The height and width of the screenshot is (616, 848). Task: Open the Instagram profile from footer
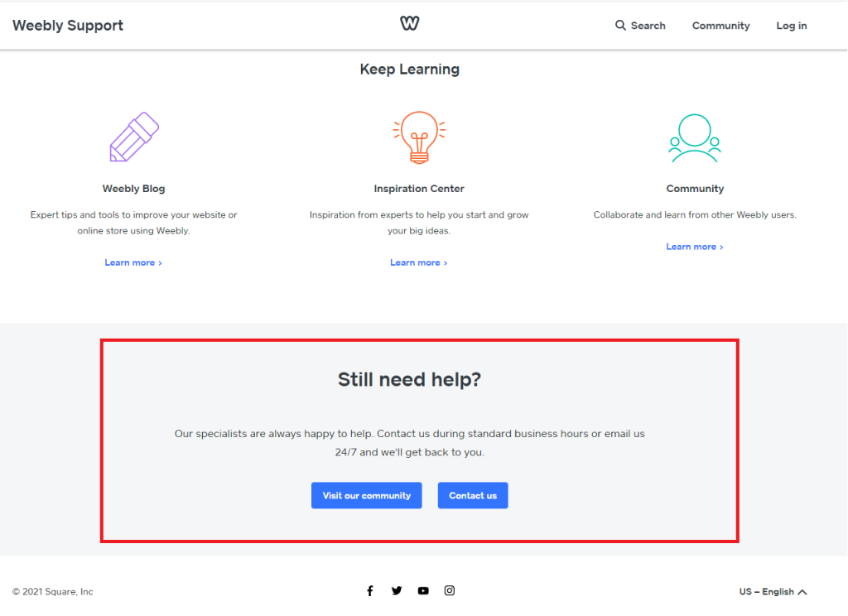pyautogui.click(x=450, y=590)
